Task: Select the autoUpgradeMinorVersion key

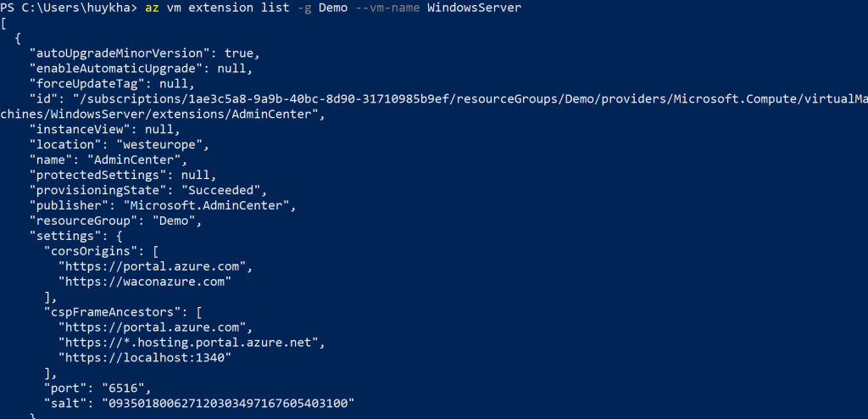Action: pos(122,53)
